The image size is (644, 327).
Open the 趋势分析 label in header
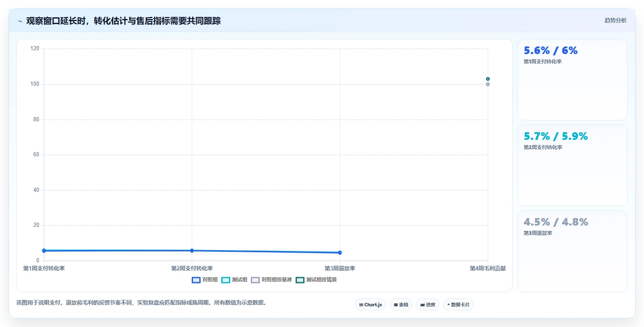615,20
